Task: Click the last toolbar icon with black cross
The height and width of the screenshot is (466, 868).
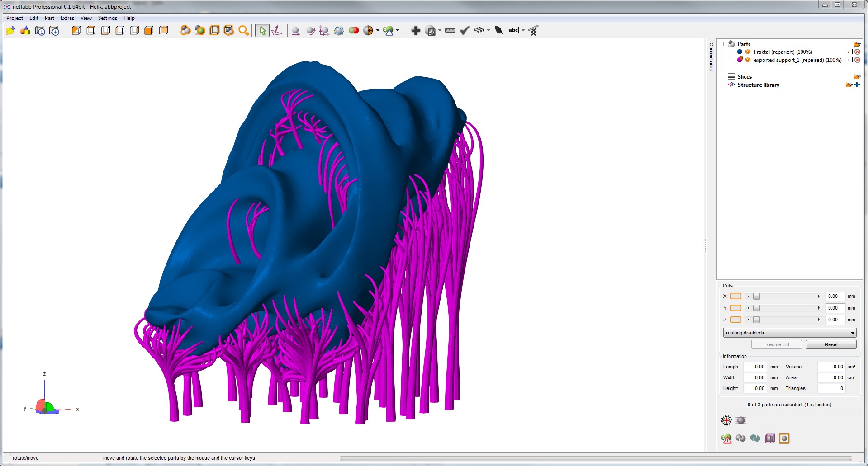Action: [x=533, y=30]
